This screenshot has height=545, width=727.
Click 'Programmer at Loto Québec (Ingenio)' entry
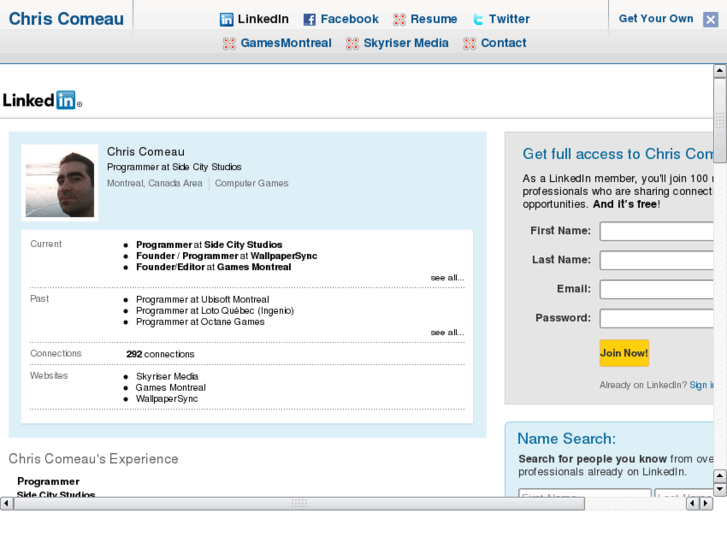click(x=215, y=310)
